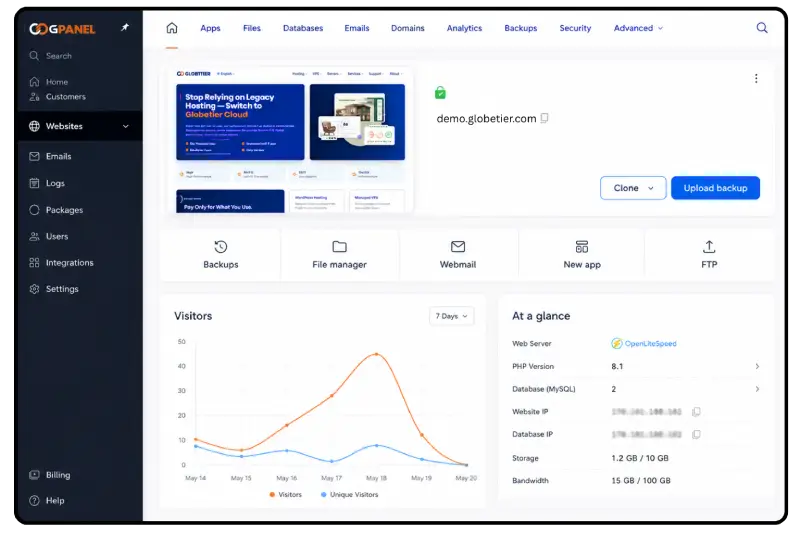Toggle the Visitors legend entry
Image resolution: width=800 pixels, height=533 pixels.
(285, 494)
